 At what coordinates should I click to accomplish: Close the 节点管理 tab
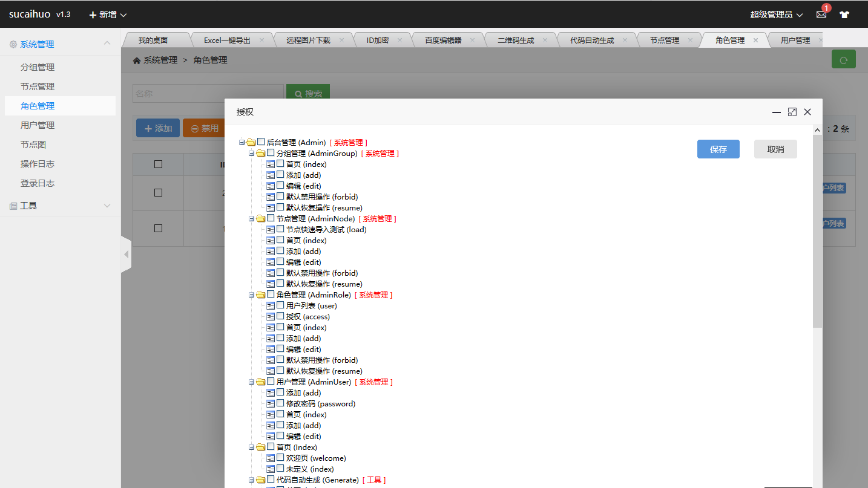click(x=691, y=40)
